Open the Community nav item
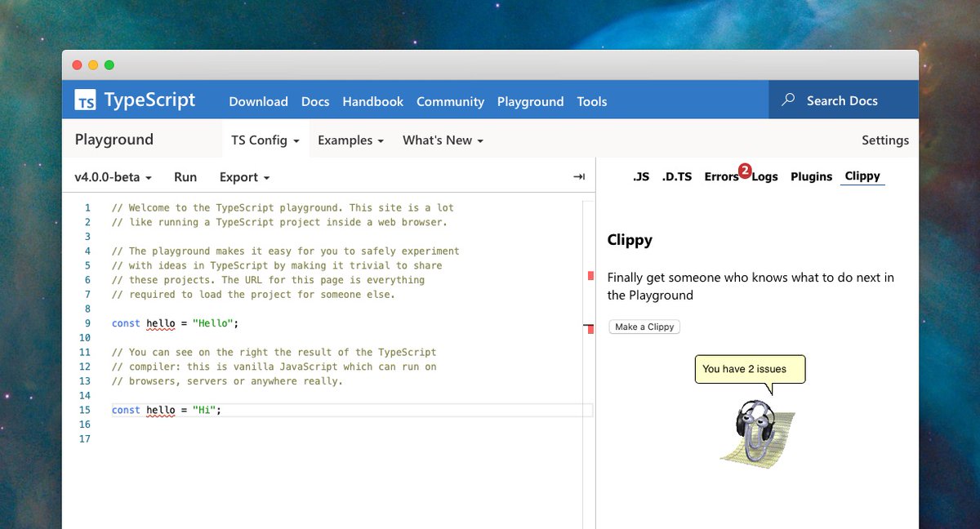 coord(450,101)
